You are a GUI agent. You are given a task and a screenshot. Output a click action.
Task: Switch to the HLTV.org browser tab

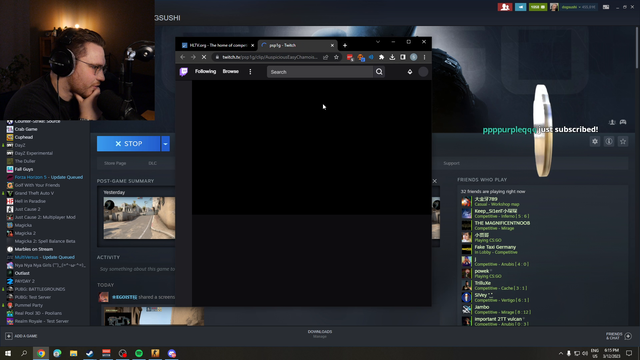[x=218, y=45]
